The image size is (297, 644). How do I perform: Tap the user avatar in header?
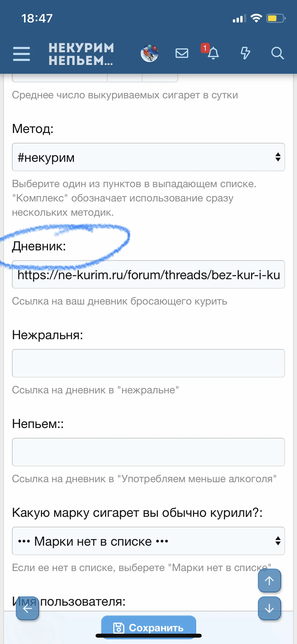pyautogui.click(x=149, y=53)
